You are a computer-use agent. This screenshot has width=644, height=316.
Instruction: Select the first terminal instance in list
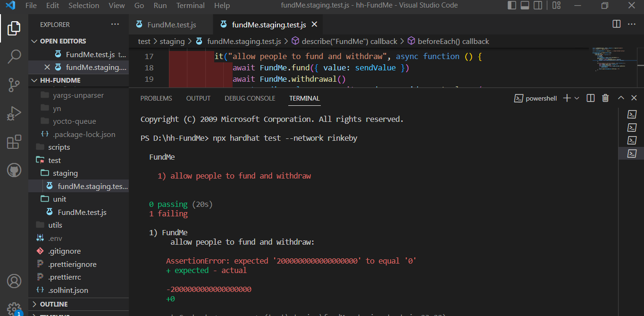pos(632,114)
